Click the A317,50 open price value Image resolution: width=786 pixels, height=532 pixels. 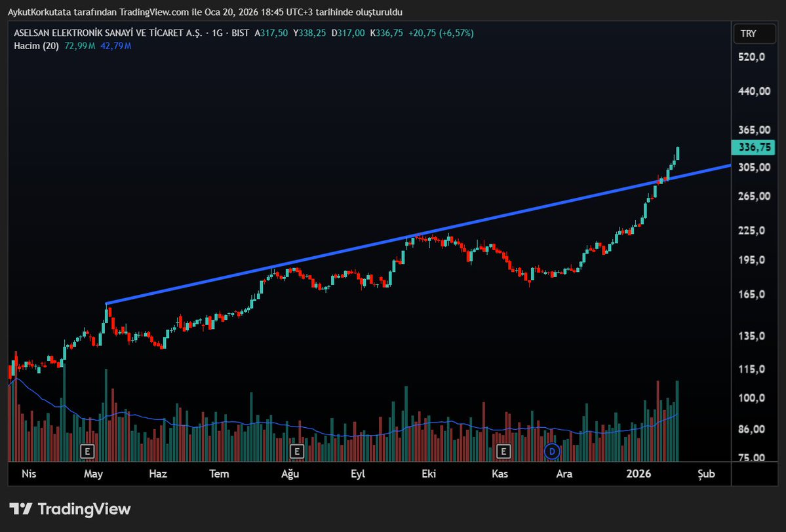tap(271, 33)
